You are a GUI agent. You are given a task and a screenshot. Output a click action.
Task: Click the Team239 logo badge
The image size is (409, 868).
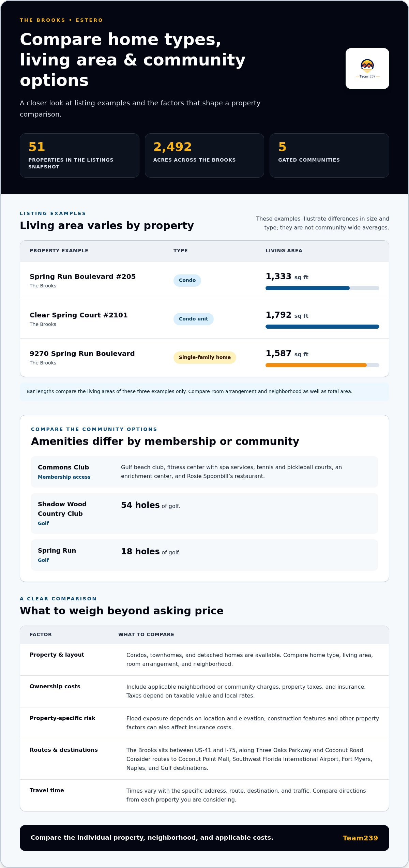point(367,69)
